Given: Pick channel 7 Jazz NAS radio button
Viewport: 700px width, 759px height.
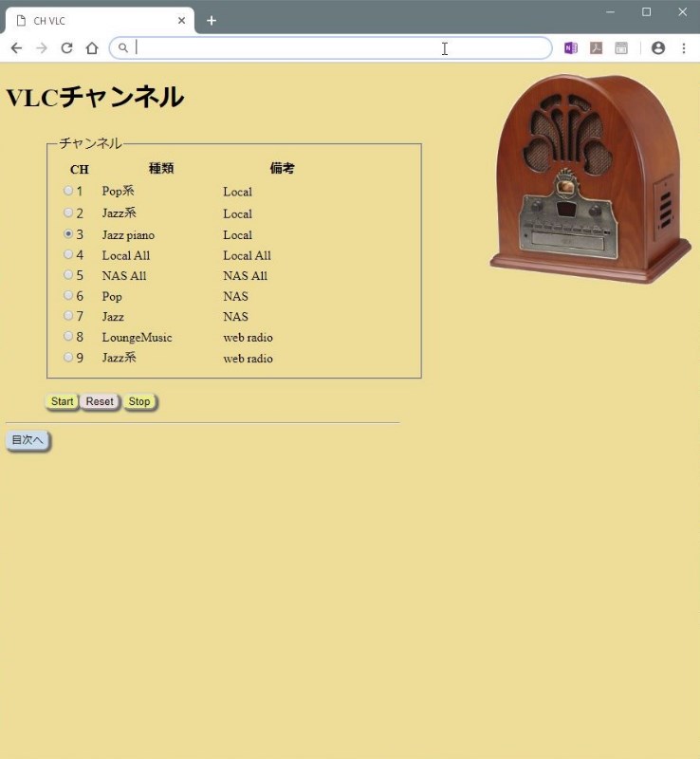Looking at the screenshot, I should point(68,316).
